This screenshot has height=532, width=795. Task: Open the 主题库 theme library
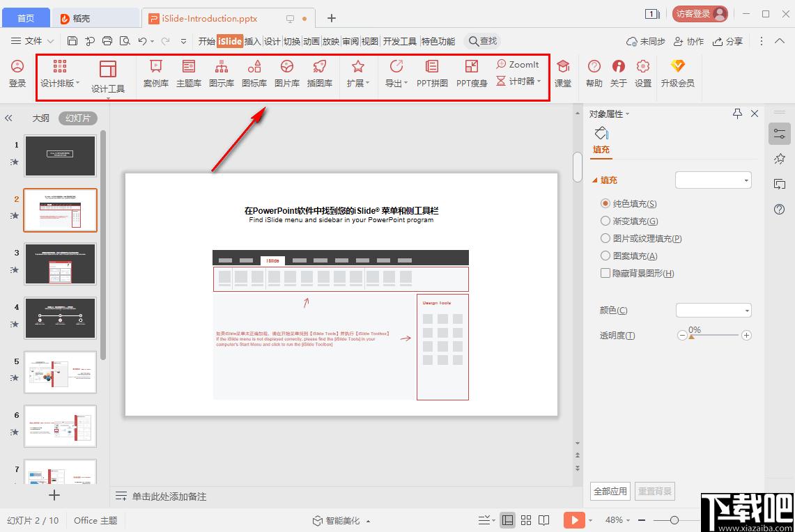[189, 73]
